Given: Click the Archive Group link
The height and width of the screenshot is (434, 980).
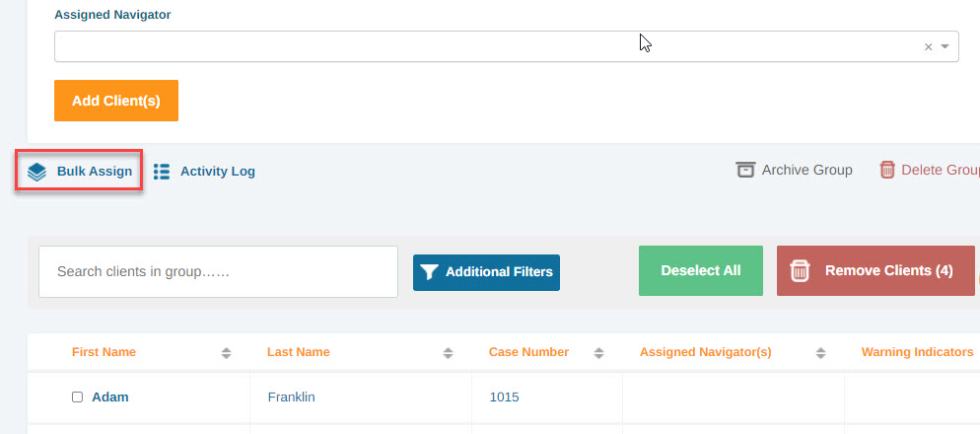Looking at the screenshot, I should 806,170.
